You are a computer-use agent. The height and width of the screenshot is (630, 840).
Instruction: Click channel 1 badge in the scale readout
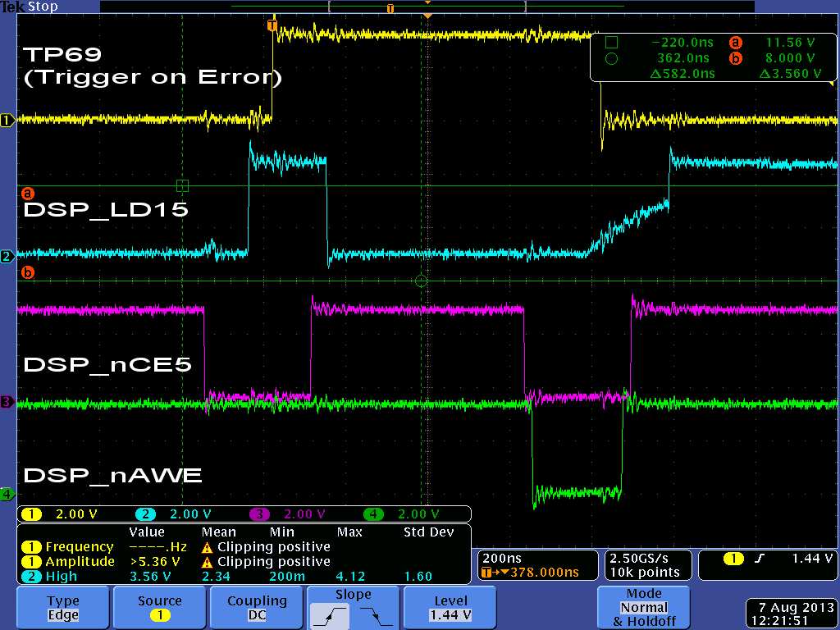coord(31,514)
